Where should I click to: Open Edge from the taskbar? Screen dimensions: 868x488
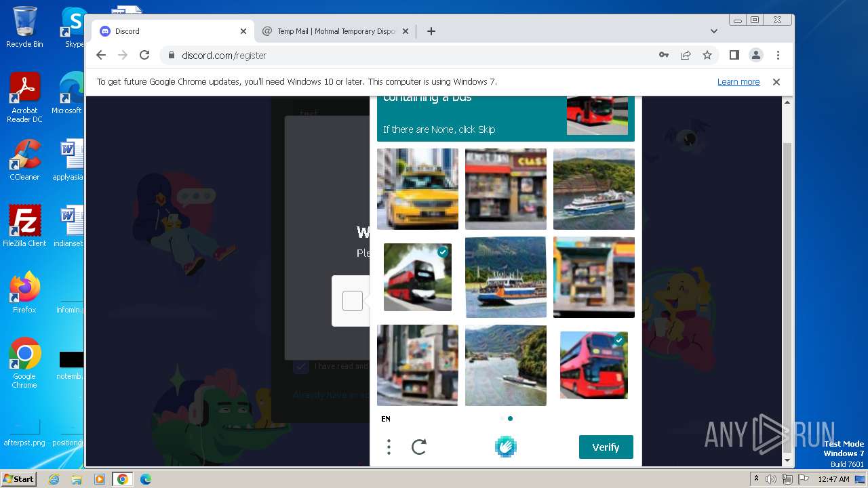[x=146, y=479]
